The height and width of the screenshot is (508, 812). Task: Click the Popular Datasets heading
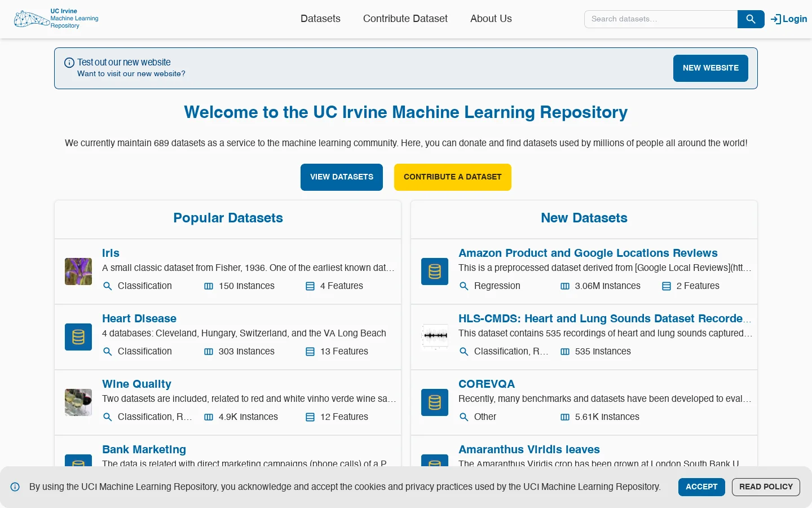tap(228, 218)
